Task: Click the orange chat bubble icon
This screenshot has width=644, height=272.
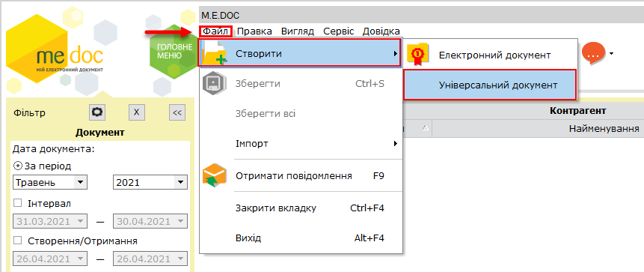Action: click(594, 53)
